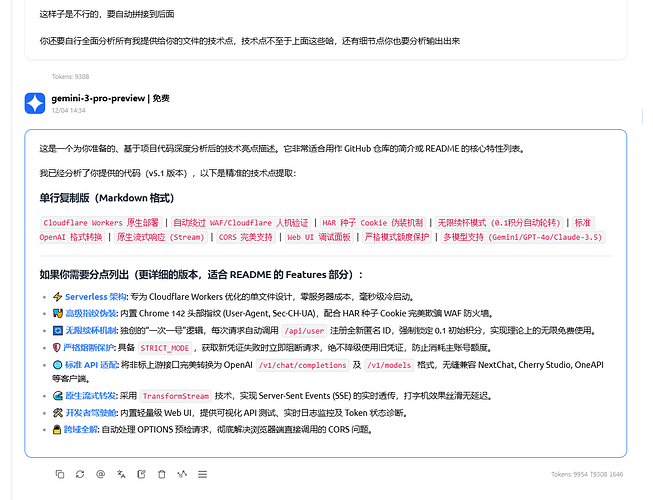
Task: Click the 多模型支持 code tag
Action: click(523, 237)
